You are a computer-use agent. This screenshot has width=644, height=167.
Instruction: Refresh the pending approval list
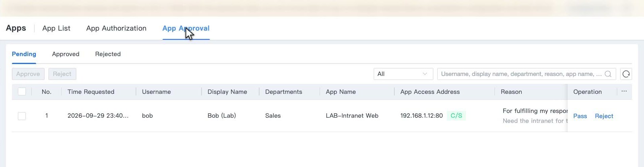click(626, 74)
